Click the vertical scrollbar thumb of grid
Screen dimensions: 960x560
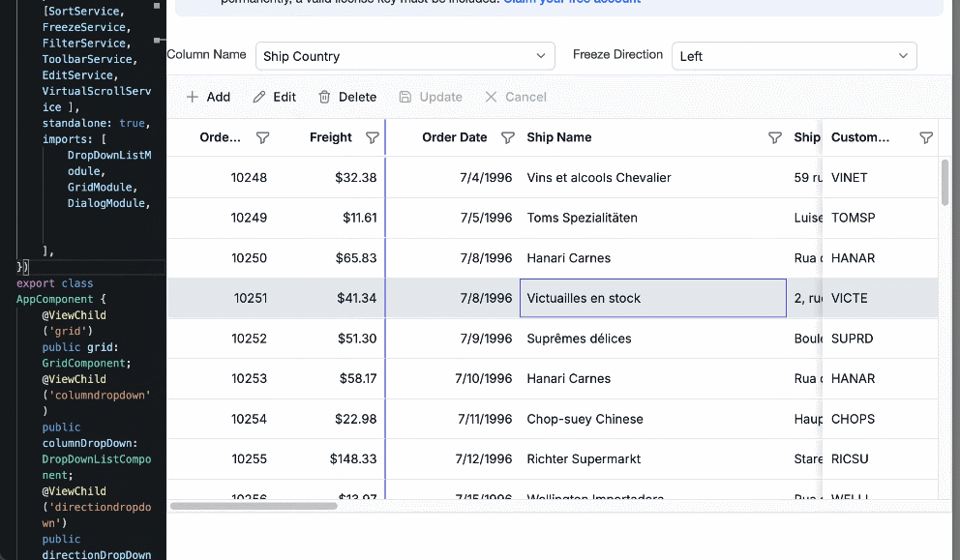pyautogui.click(x=945, y=182)
